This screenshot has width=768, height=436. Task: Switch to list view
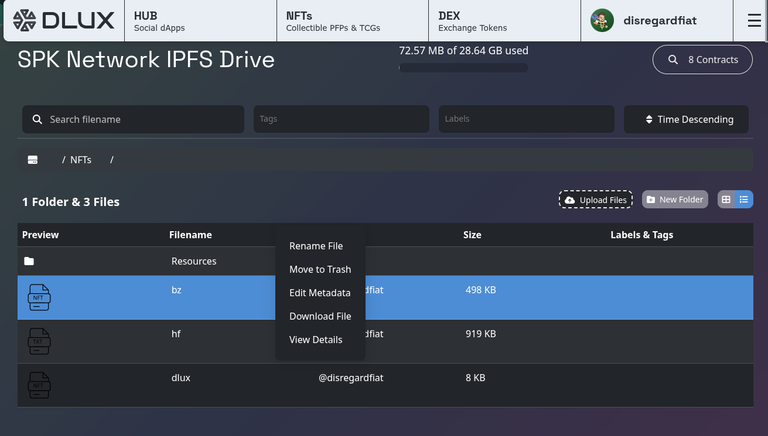tap(744, 199)
